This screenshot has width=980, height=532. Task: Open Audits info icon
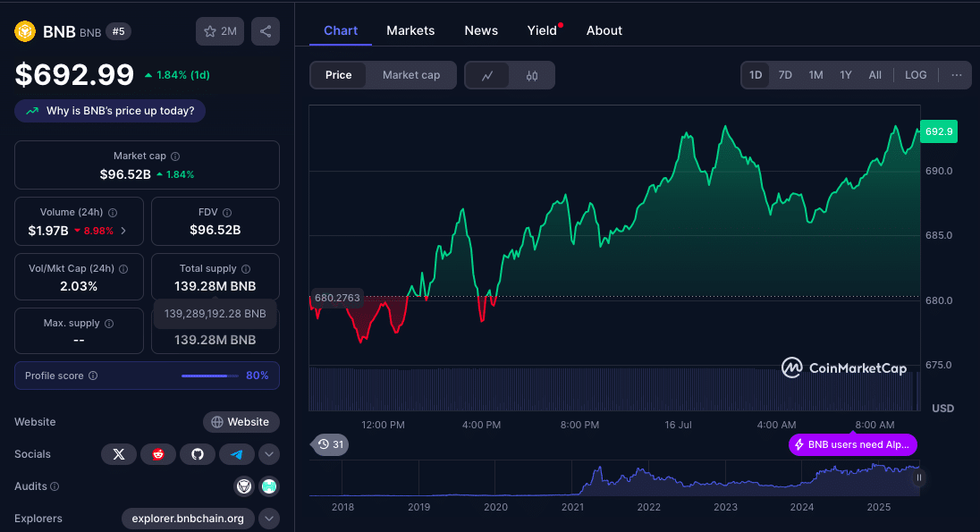tap(55, 486)
